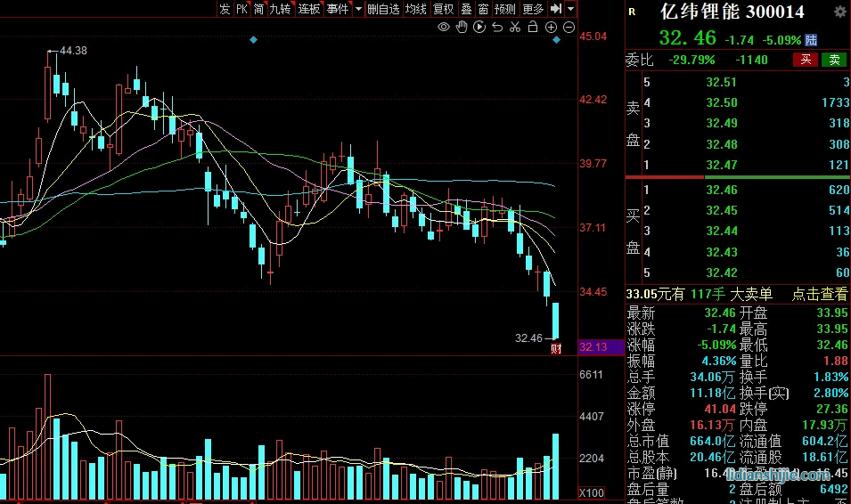The image size is (851, 504).
Task: Toggle the 均线 moving average lines
Action: pos(415,9)
